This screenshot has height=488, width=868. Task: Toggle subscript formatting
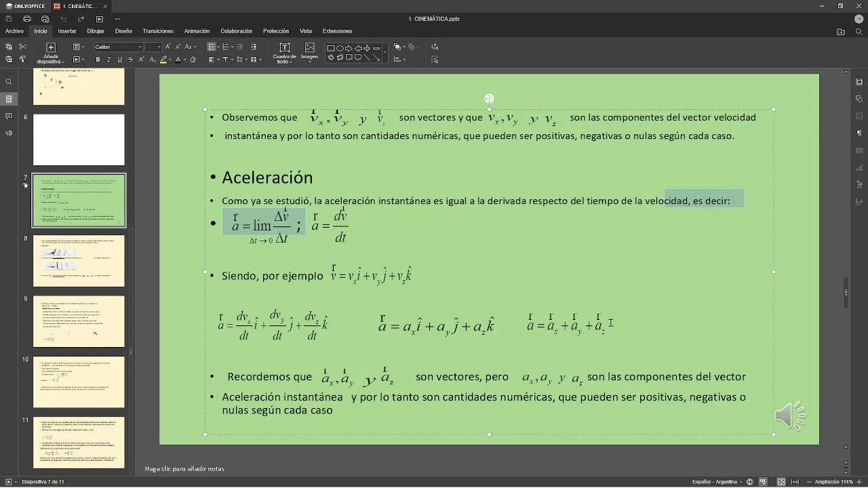coord(153,60)
